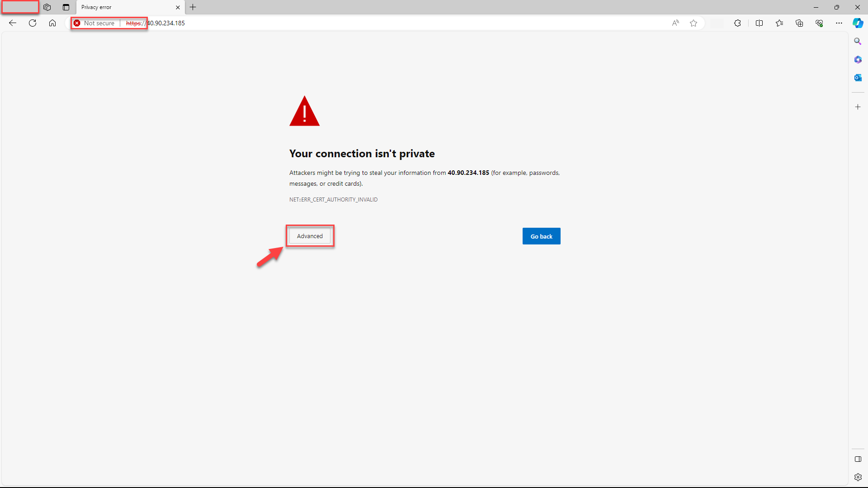Image resolution: width=868 pixels, height=488 pixels.
Task: Expand Advanced options
Action: coord(310,236)
